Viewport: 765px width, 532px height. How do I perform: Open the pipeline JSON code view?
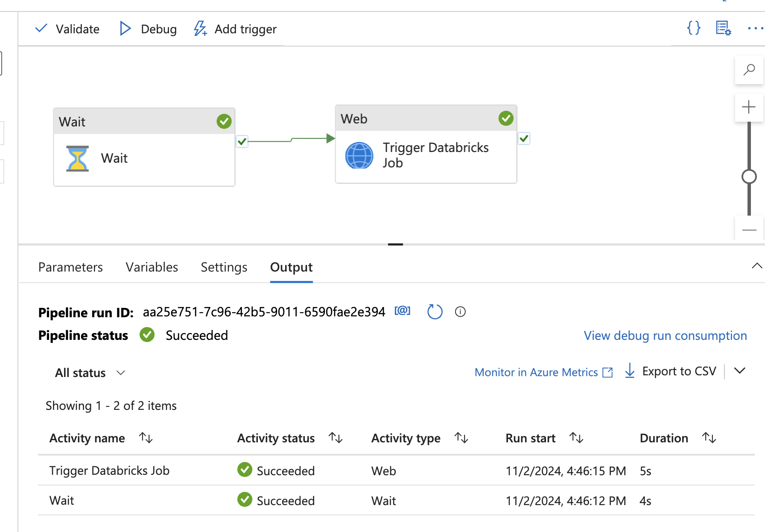click(x=694, y=28)
